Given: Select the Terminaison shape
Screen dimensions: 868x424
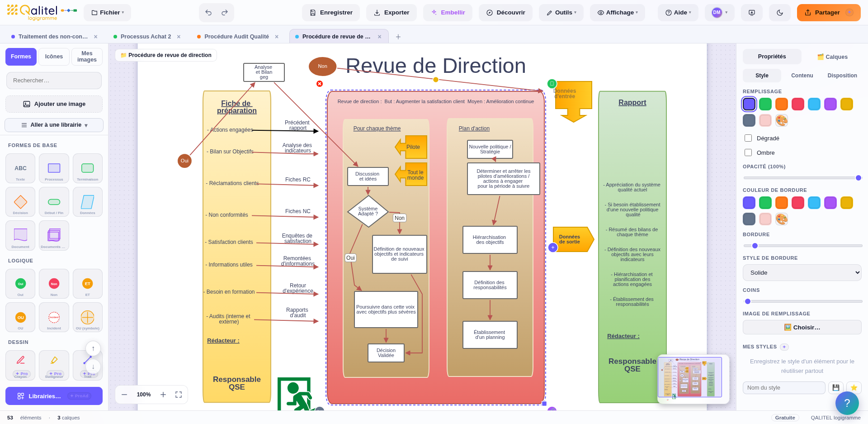Looking at the screenshot, I should pos(88,168).
